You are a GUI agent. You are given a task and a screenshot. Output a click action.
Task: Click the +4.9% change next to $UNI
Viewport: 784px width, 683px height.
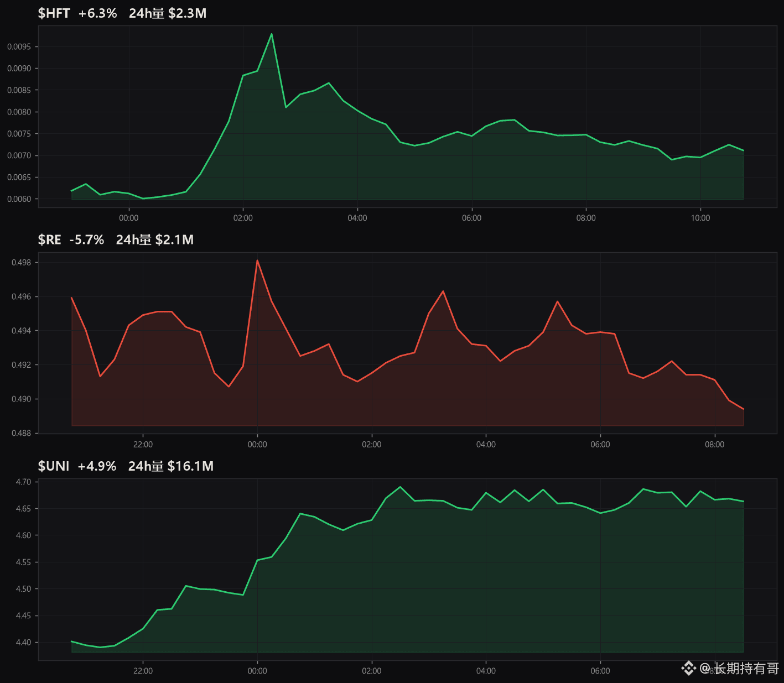(97, 466)
